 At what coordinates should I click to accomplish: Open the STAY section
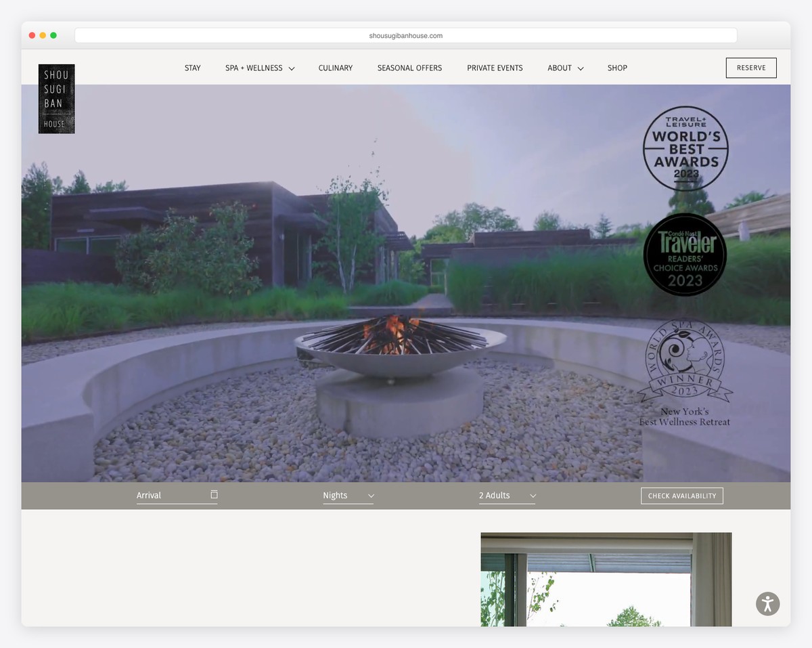192,68
